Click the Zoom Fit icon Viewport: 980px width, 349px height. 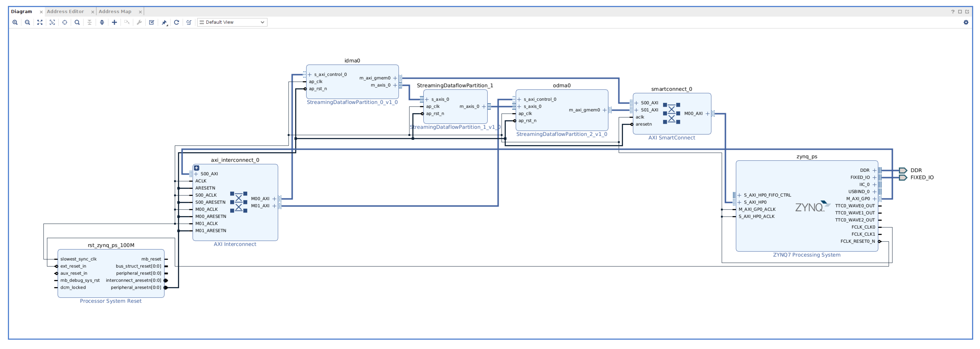click(40, 22)
